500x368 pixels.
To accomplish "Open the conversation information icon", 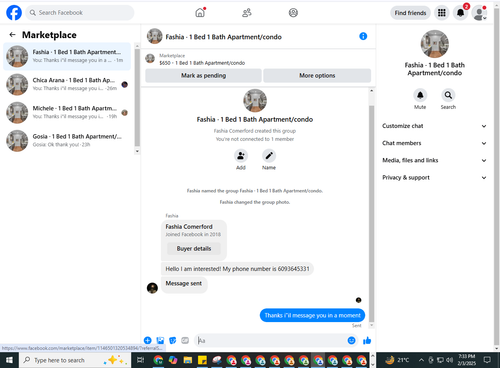I will pos(363,36).
